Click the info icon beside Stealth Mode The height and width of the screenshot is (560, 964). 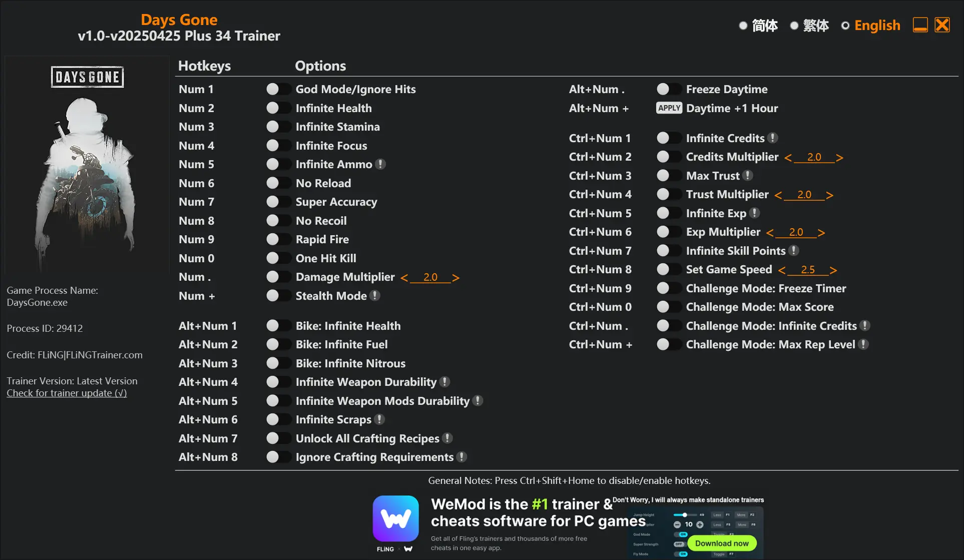click(375, 296)
